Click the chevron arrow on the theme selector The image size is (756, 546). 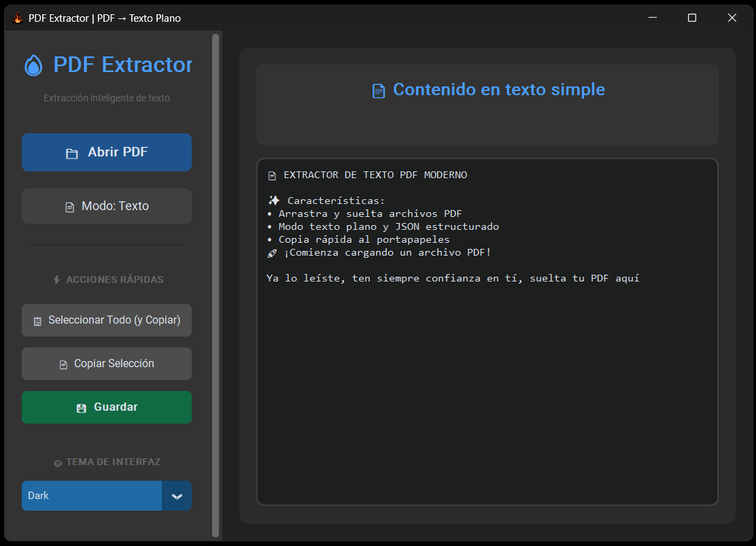[177, 496]
